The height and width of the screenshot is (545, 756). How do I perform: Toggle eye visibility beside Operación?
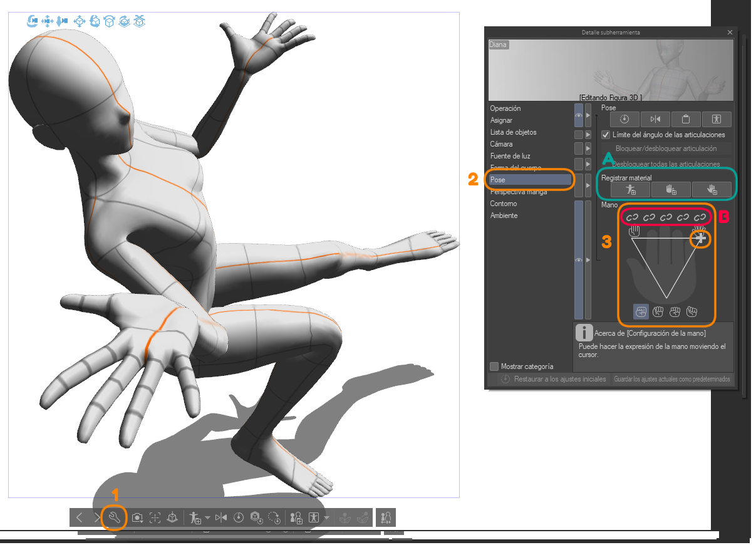(x=579, y=115)
